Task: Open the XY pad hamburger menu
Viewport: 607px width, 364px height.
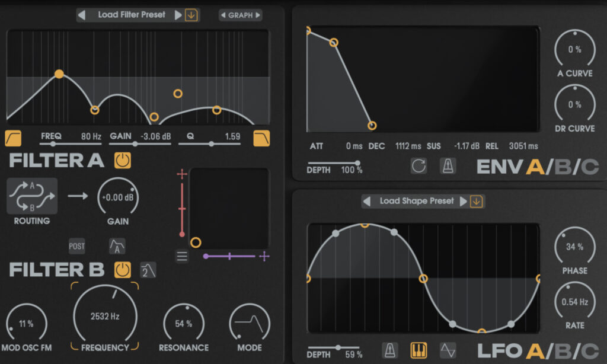Action: click(x=182, y=257)
